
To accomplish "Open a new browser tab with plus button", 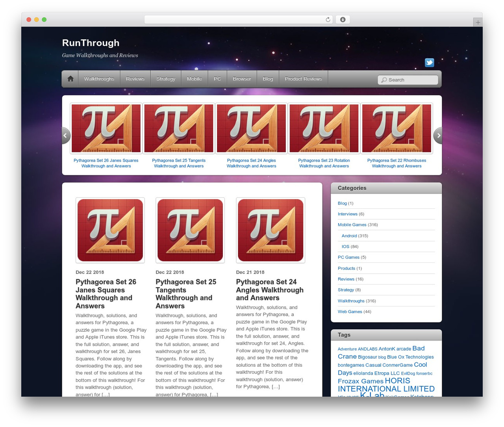I will point(478,22).
